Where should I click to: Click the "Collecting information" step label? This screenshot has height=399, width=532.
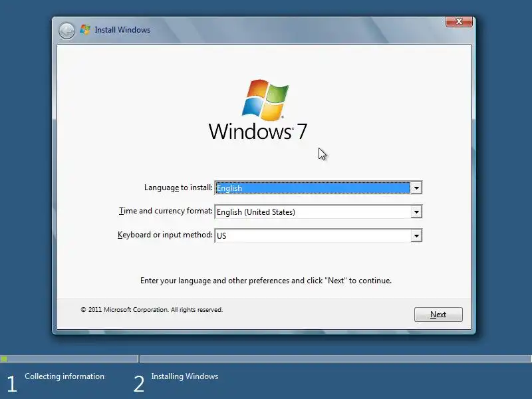coord(65,376)
